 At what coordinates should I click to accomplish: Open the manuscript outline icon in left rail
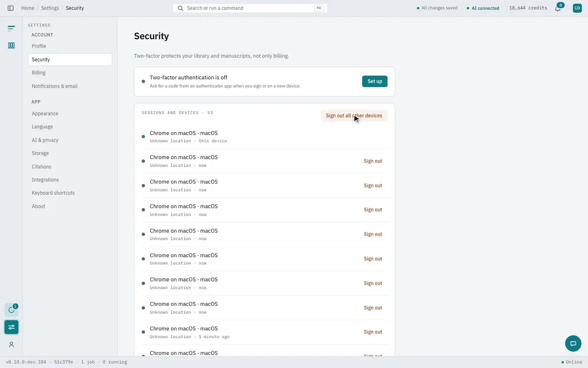pyautogui.click(x=11, y=29)
